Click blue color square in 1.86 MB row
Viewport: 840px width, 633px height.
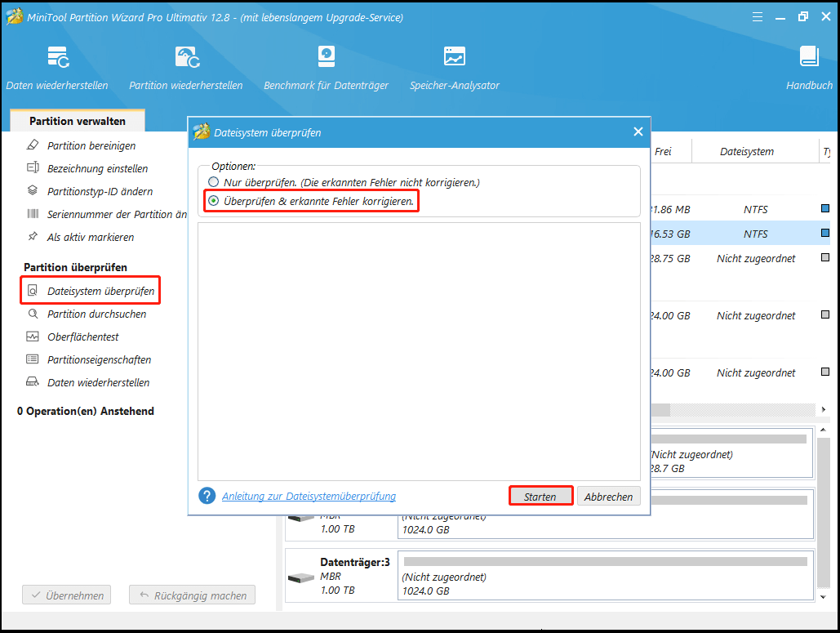pos(825,208)
